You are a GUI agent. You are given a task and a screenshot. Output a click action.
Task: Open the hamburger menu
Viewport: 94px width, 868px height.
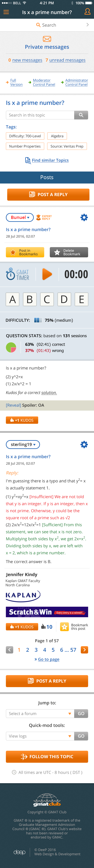pyautogui.click(x=6, y=12)
